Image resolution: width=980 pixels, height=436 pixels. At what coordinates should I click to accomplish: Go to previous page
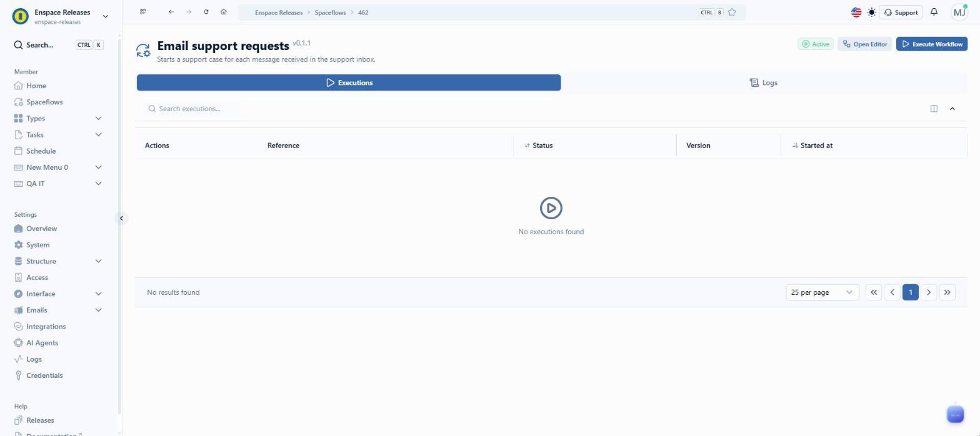tap(892, 292)
